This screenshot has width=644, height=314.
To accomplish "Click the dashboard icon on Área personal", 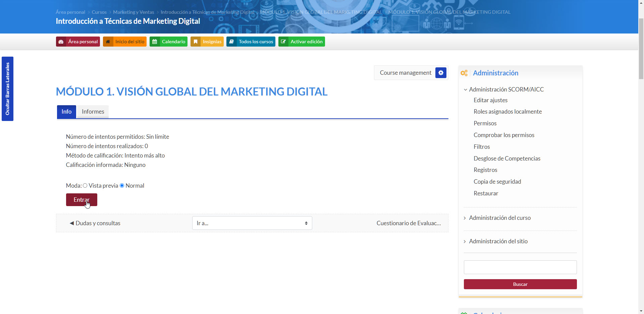I will [x=61, y=42].
